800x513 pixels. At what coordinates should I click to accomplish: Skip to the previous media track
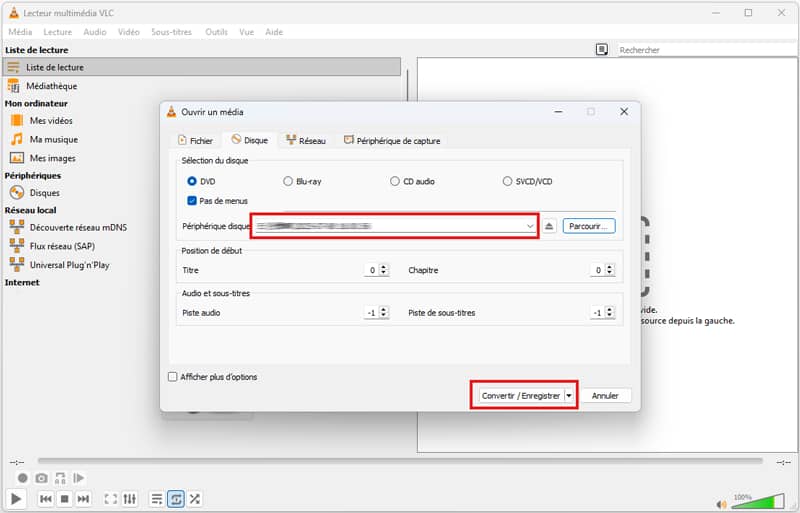45,499
